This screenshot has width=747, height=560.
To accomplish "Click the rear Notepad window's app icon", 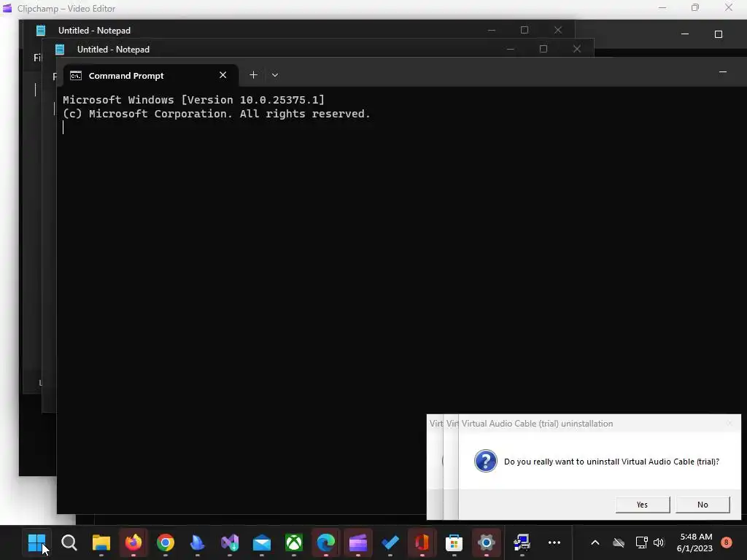I will 41,31.
